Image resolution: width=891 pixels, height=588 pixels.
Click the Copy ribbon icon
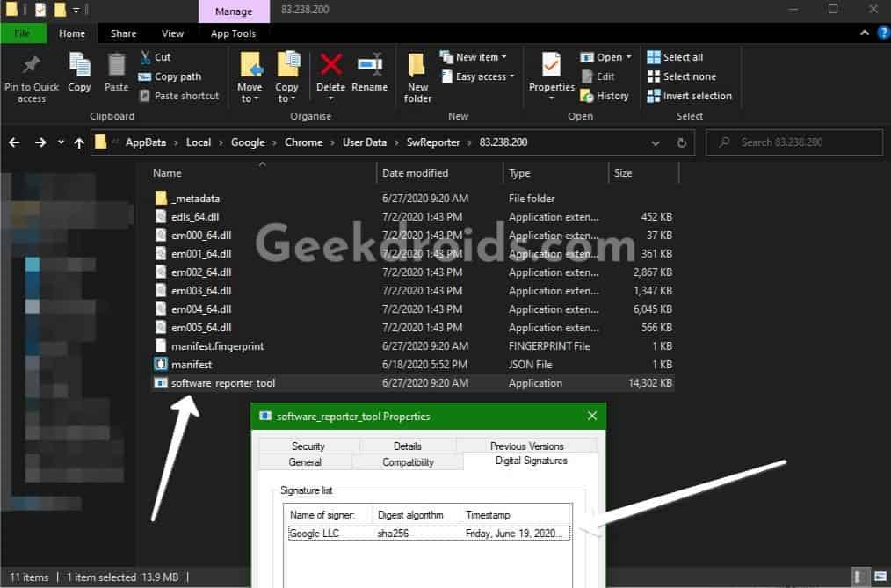click(79, 73)
